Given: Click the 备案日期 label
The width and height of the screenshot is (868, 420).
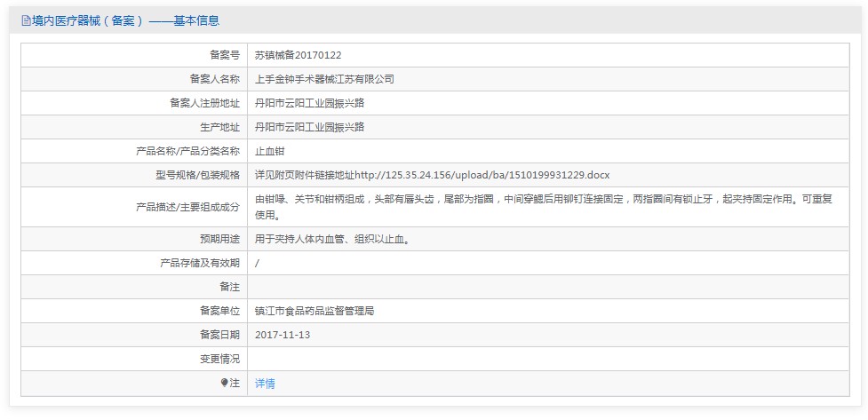Looking at the screenshot, I should [x=219, y=335].
